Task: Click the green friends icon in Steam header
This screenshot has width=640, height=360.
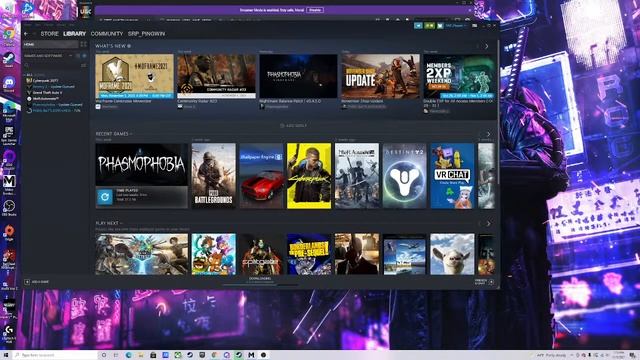Action: click(429, 26)
